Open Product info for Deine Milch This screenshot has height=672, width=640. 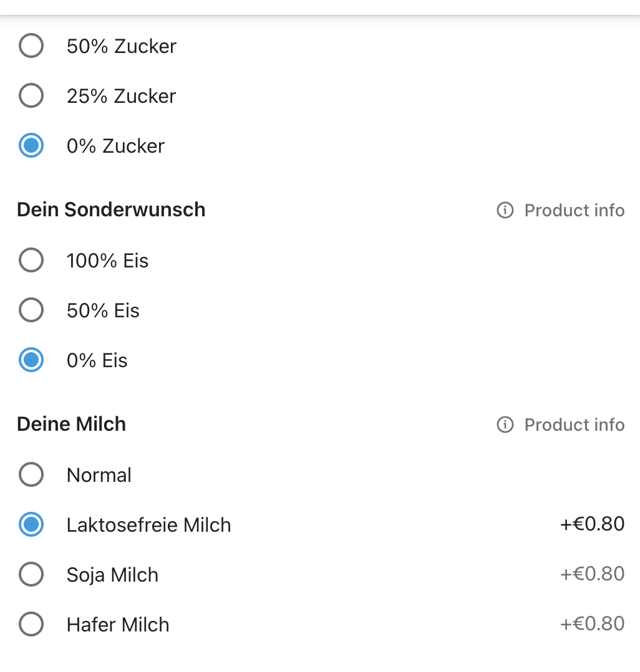tap(574, 425)
